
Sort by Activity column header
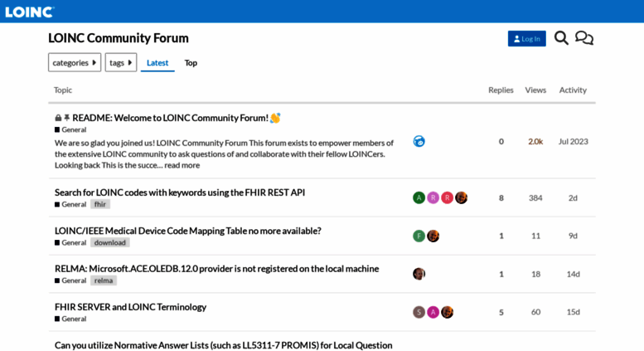tap(573, 90)
